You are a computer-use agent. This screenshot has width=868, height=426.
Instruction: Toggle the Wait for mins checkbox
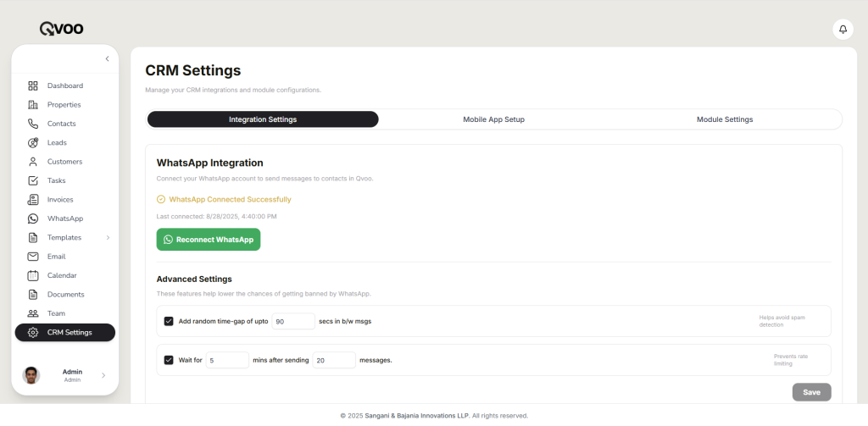169,360
